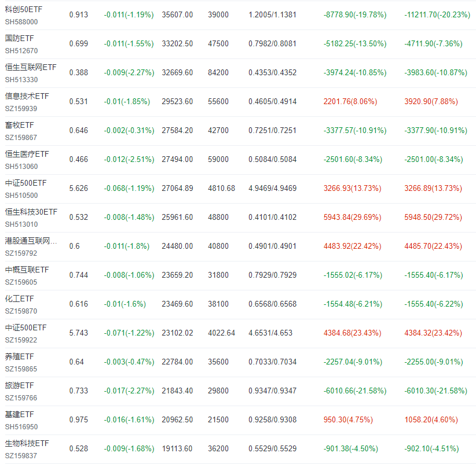476x464 pixels.
Task: Select price 0.913 for 科创50ETF
Action: coord(79,14)
